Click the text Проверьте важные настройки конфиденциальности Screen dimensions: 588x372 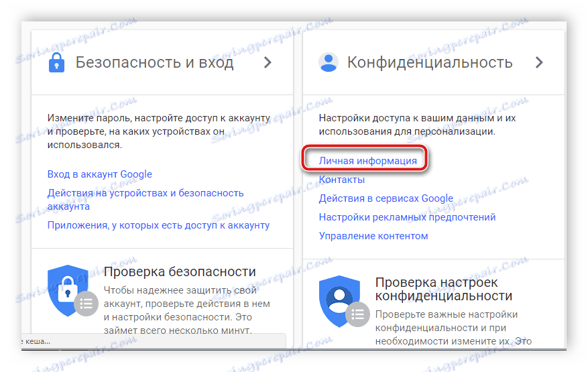[453, 328]
